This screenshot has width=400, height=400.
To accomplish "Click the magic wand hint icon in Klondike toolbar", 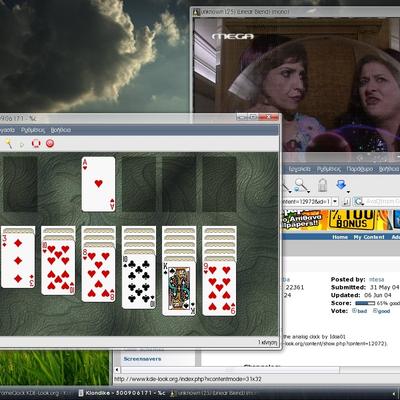I will [x=9, y=144].
